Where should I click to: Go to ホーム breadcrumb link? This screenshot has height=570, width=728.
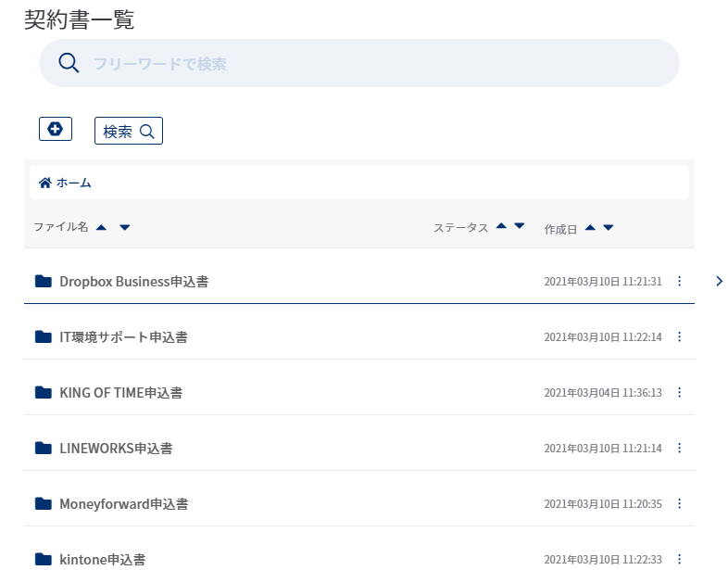pos(74,183)
